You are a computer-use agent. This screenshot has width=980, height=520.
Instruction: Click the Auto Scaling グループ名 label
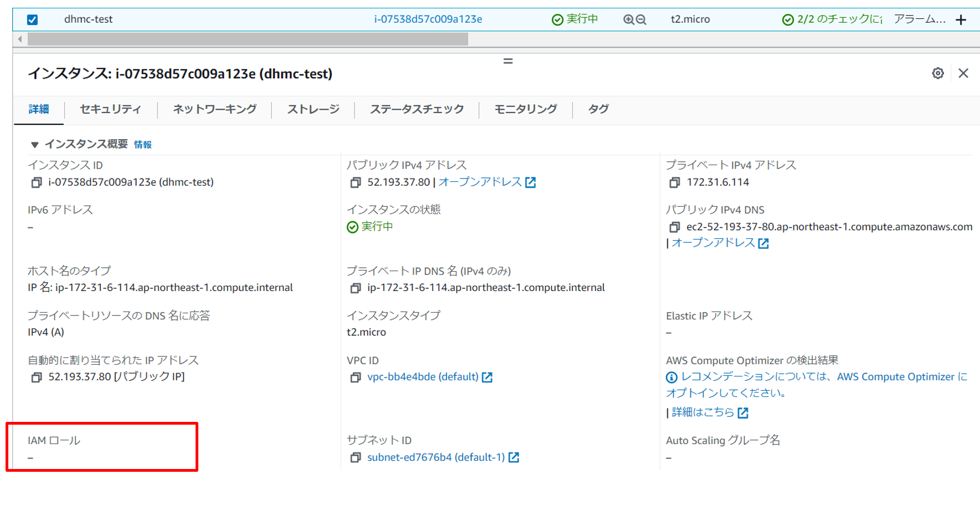(723, 441)
